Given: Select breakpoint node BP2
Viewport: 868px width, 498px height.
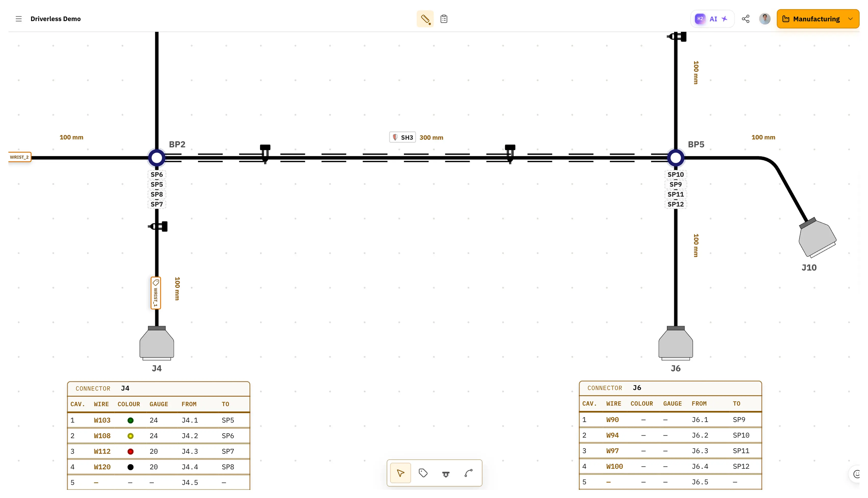Looking at the screenshot, I should 157,158.
